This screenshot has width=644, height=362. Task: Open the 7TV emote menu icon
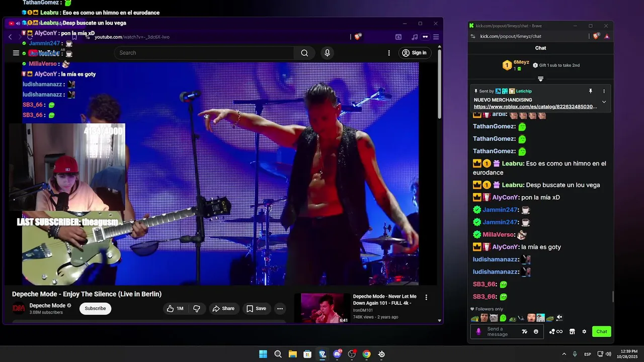[525, 331]
